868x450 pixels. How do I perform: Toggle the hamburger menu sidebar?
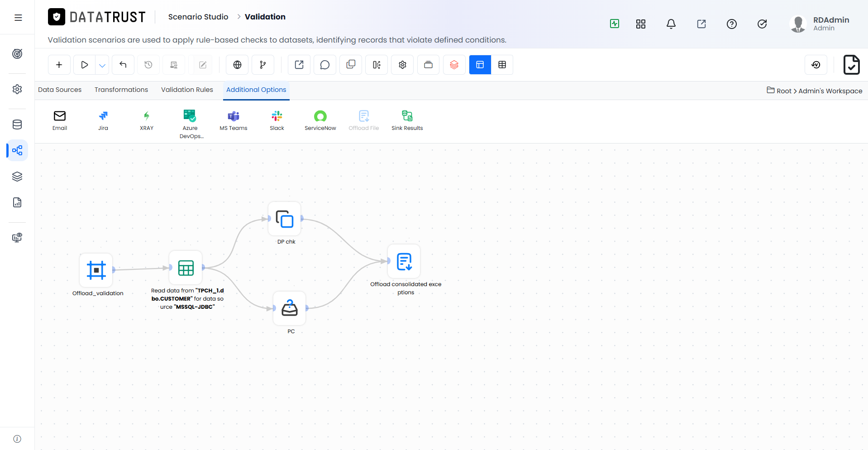tap(18, 18)
